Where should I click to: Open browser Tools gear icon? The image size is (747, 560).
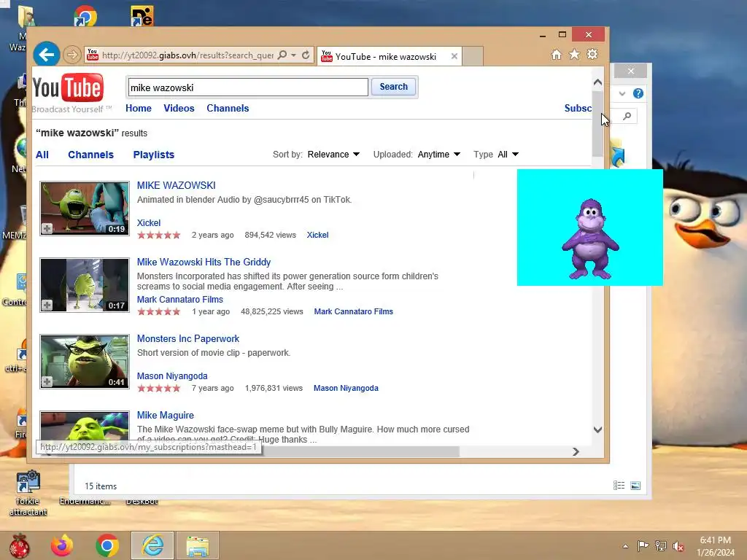[x=592, y=54]
